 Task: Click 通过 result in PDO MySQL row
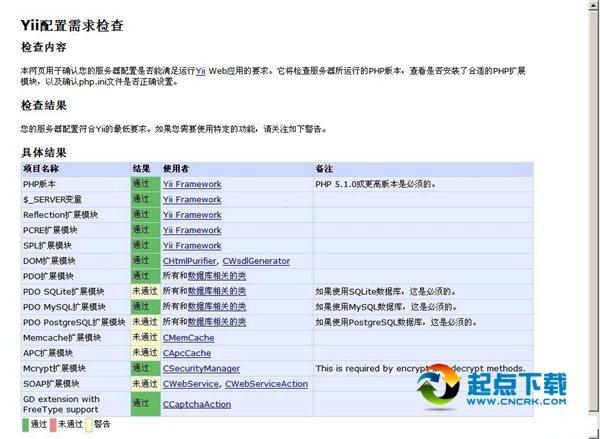pyautogui.click(x=145, y=307)
